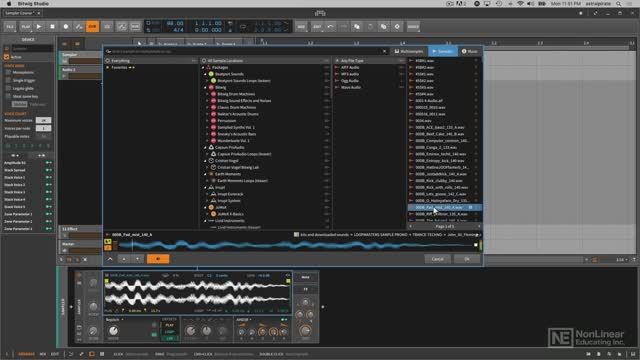Open the Maximum voices value dropdown
This screenshot has width=640, height=360.
[x=43, y=120]
